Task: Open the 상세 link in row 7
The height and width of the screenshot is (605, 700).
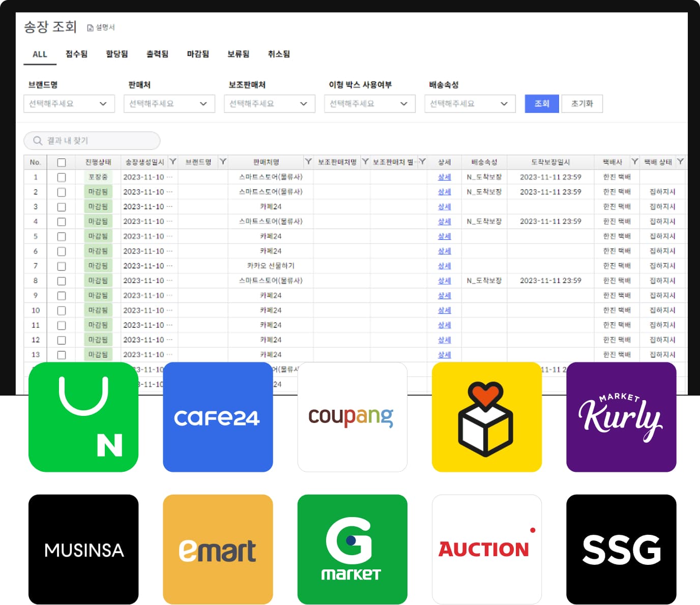Action: (444, 266)
